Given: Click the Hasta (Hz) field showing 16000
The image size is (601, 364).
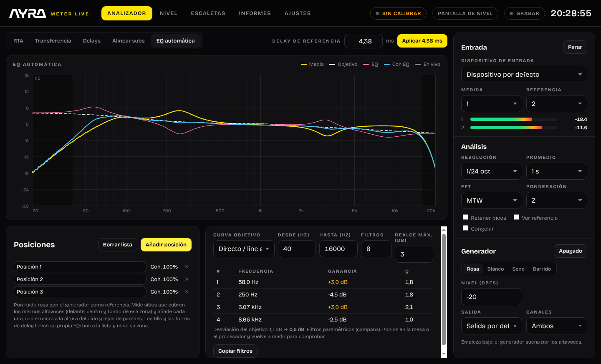Looking at the screenshot, I should [338, 249].
